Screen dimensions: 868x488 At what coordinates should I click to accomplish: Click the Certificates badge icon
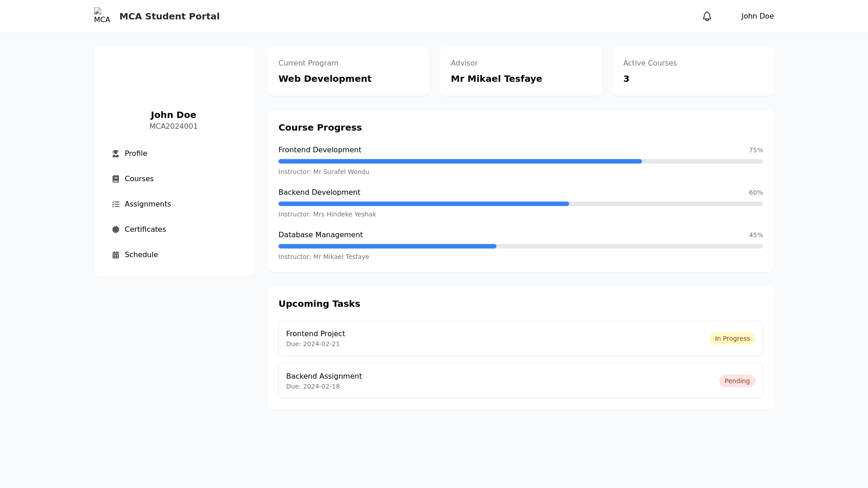[x=116, y=230]
